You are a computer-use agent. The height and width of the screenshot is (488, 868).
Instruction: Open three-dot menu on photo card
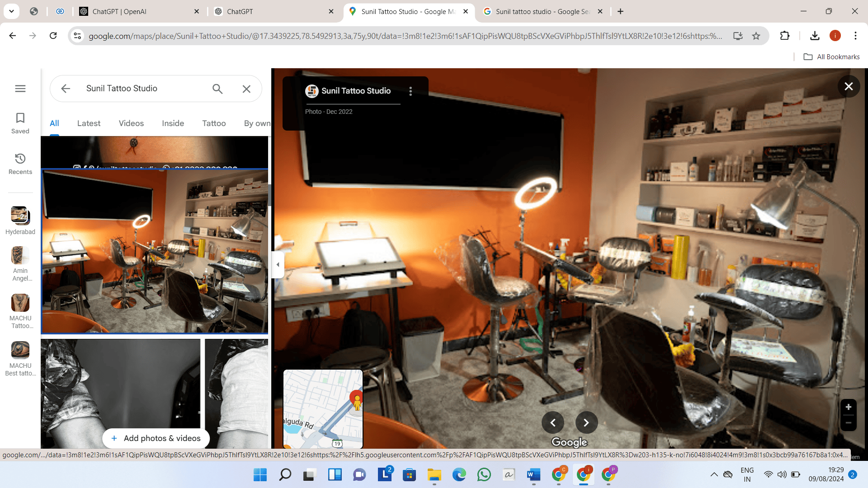410,91
